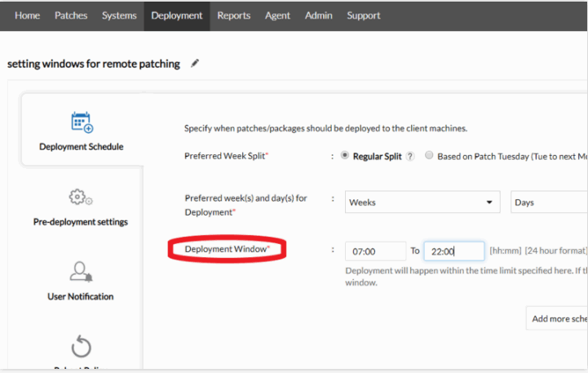Click the pencil edit icon beside the title
588x373 pixels.
pyautogui.click(x=195, y=64)
